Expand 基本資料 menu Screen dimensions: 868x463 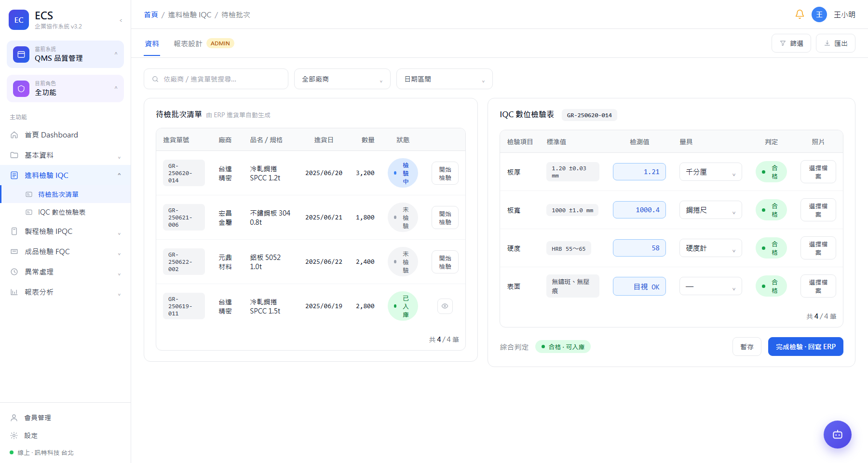[65, 155]
